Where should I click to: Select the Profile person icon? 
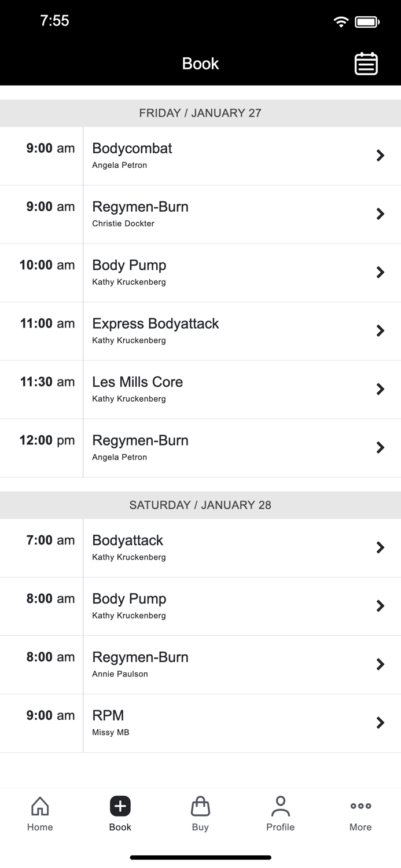coord(280,812)
